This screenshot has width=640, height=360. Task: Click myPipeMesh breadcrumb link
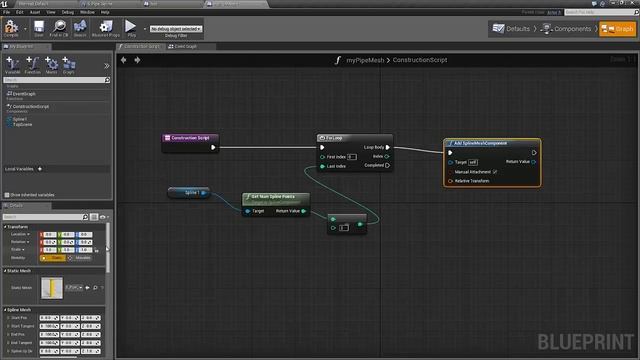pos(365,60)
